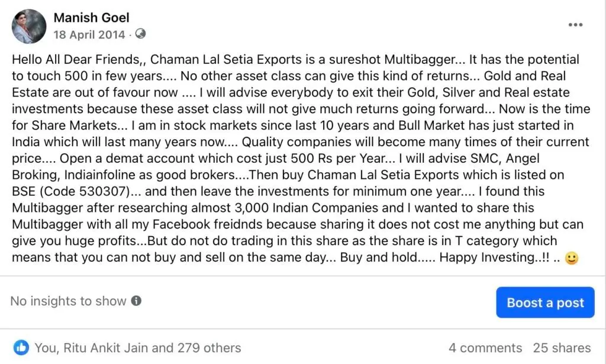This screenshot has height=364, width=606.
Task: Click the globe public privacy icon
Action: (x=140, y=34)
